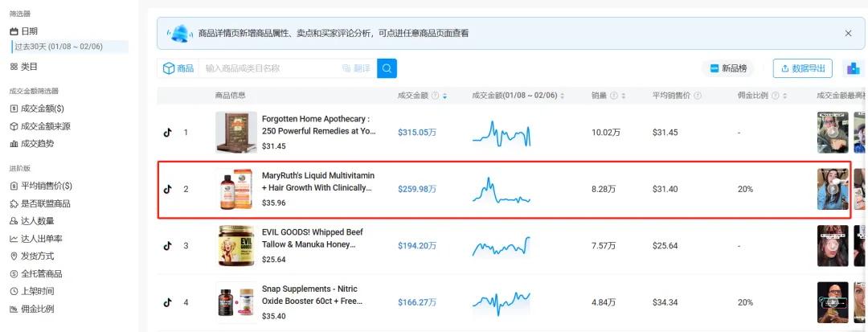This screenshot has width=868, height=332.
Task: Click 销量 help question icon
Action: point(614,96)
